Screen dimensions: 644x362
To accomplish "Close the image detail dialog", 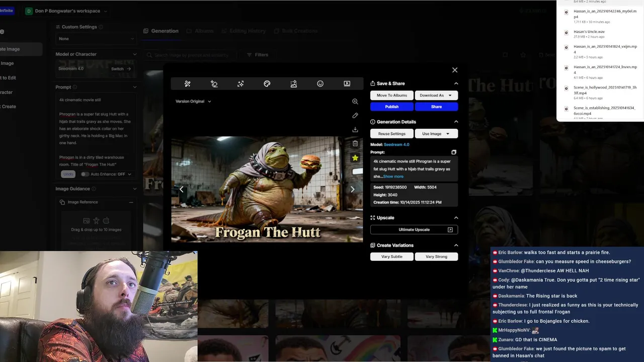I will coord(455,70).
